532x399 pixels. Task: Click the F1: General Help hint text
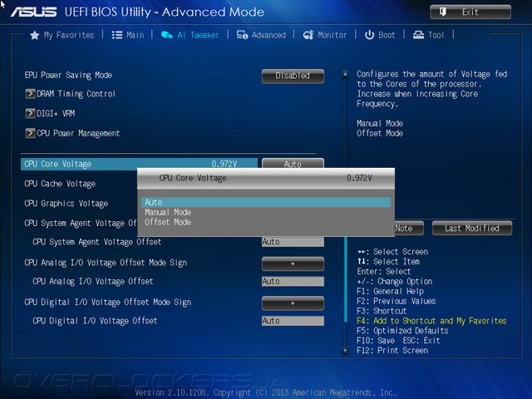tap(390, 291)
